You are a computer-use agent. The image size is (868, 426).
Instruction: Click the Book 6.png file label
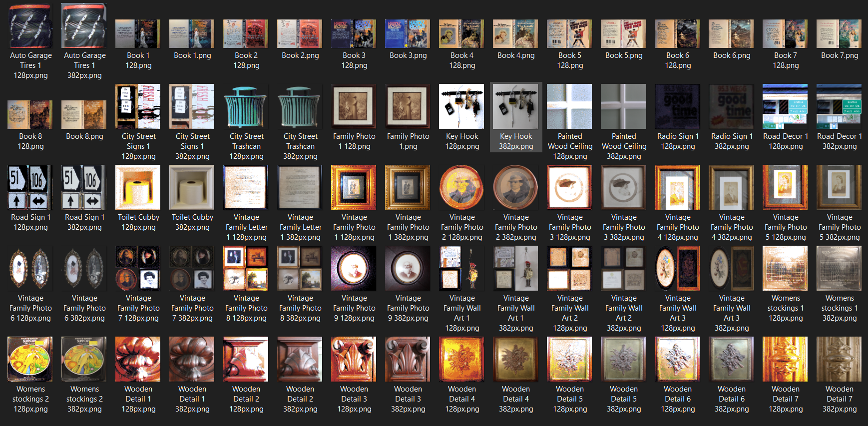(x=732, y=55)
